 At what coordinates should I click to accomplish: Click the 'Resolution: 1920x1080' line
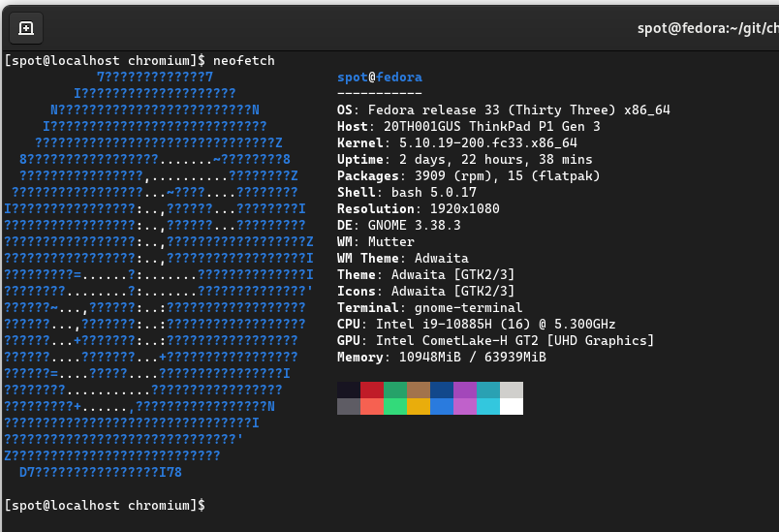(x=419, y=208)
